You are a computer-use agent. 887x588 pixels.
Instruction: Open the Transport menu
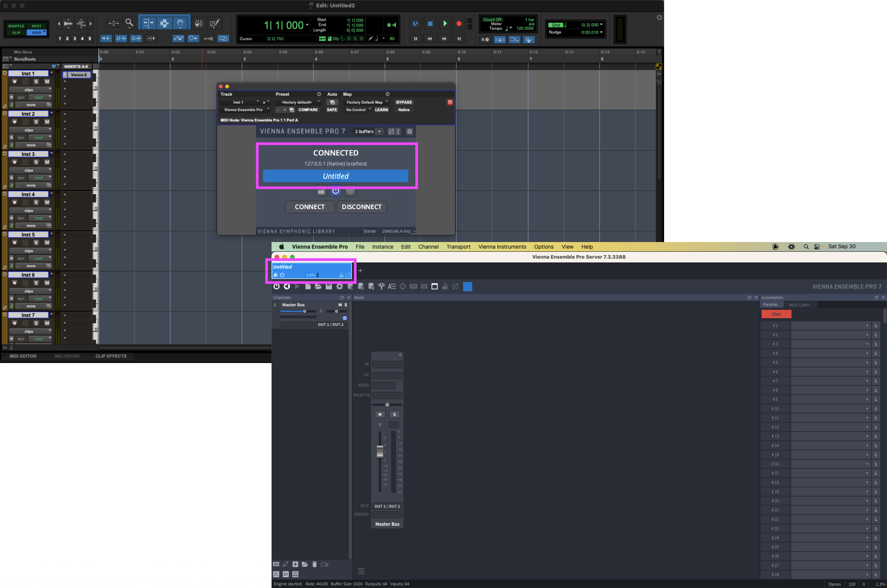click(458, 247)
